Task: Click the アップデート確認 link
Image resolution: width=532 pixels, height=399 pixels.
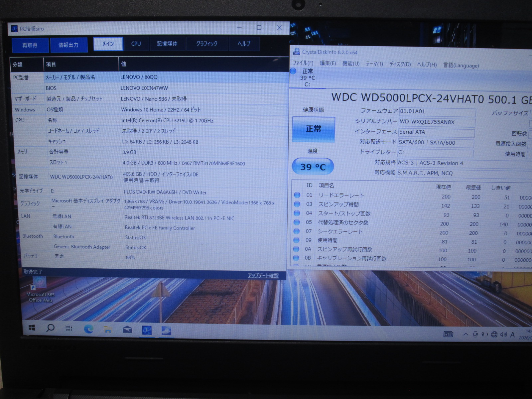Action: tap(263, 276)
